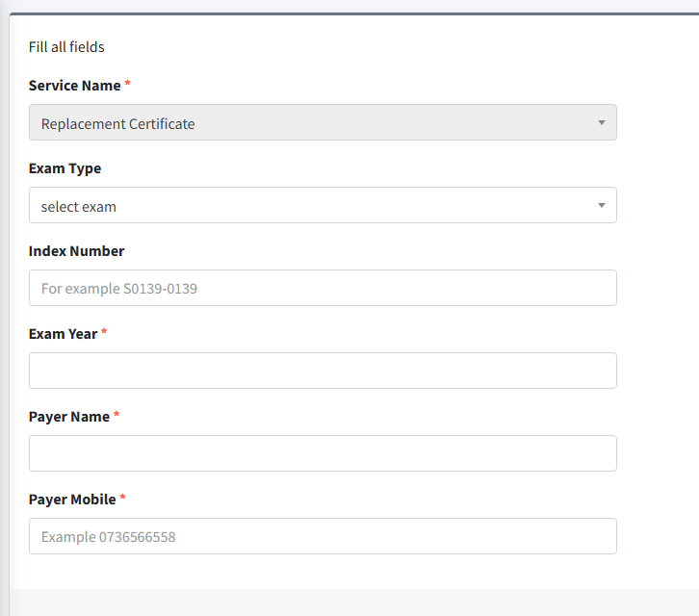Click the Payer Mobile input field
Image resolution: width=699 pixels, height=616 pixels.
[323, 536]
